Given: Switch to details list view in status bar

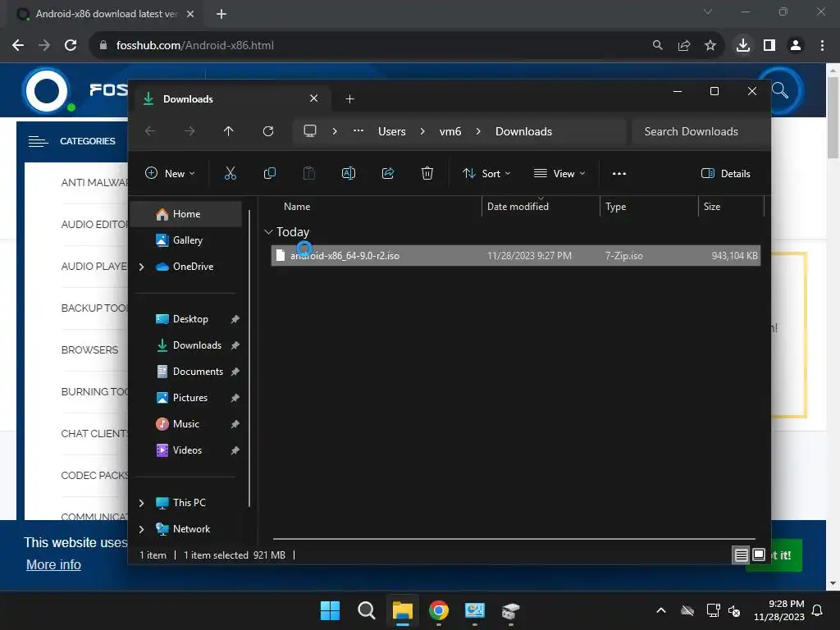Looking at the screenshot, I should (741, 555).
